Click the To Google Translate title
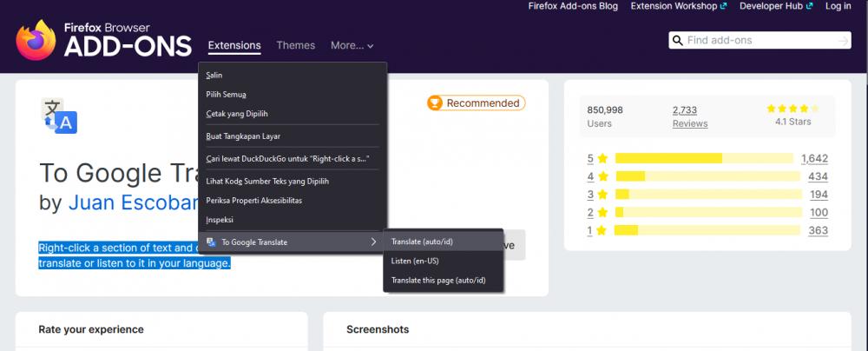 click(118, 174)
